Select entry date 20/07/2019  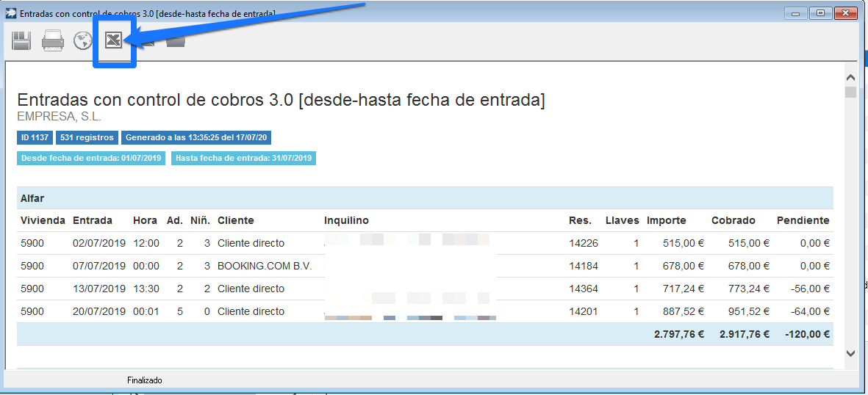click(99, 311)
